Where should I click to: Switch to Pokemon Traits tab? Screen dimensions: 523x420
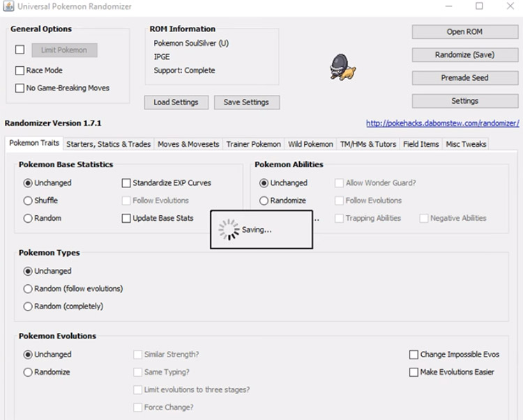point(34,143)
